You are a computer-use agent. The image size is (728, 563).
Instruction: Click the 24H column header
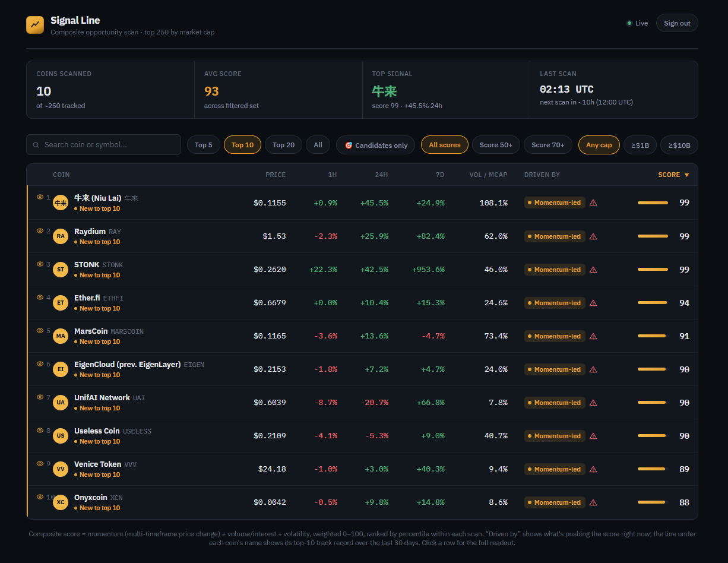point(381,175)
